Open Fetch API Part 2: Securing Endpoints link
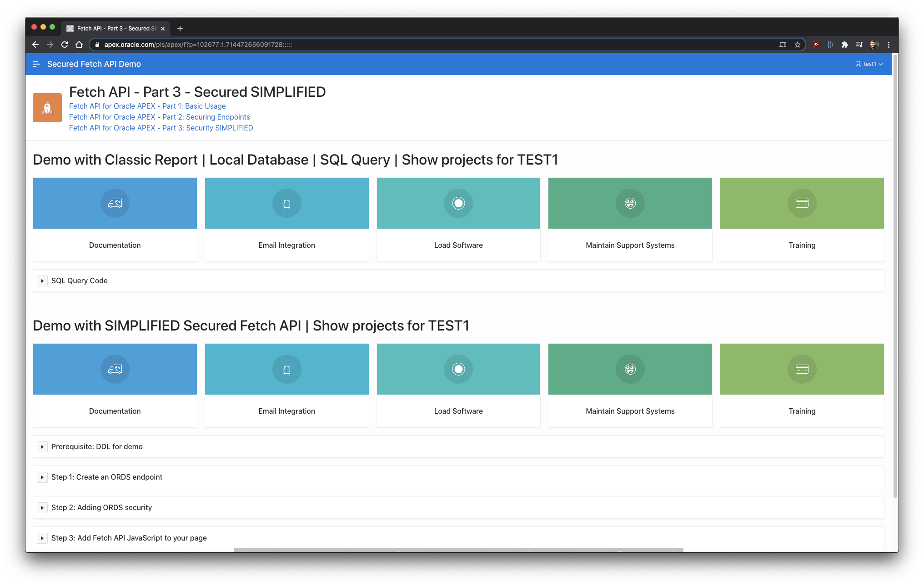The width and height of the screenshot is (924, 586). pos(160,117)
